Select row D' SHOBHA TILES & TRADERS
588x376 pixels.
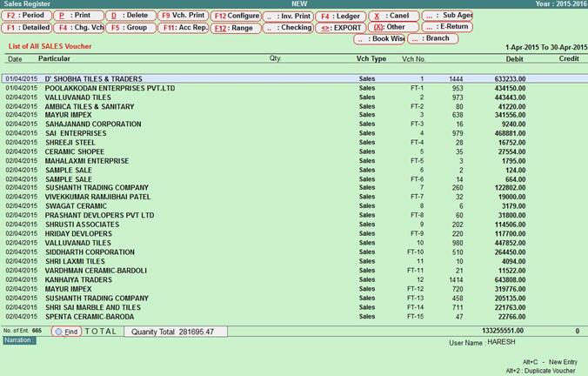tap(294, 79)
